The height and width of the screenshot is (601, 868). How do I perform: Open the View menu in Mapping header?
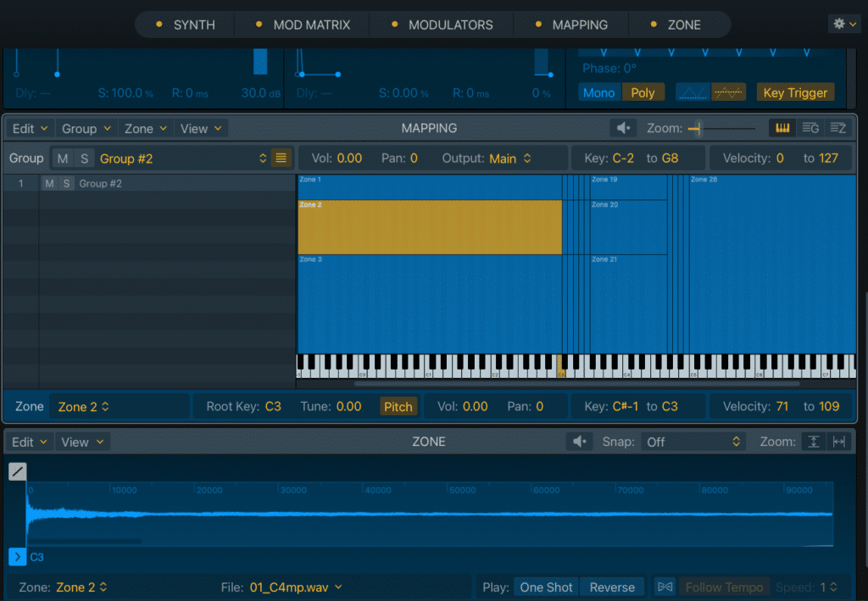(200, 127)
